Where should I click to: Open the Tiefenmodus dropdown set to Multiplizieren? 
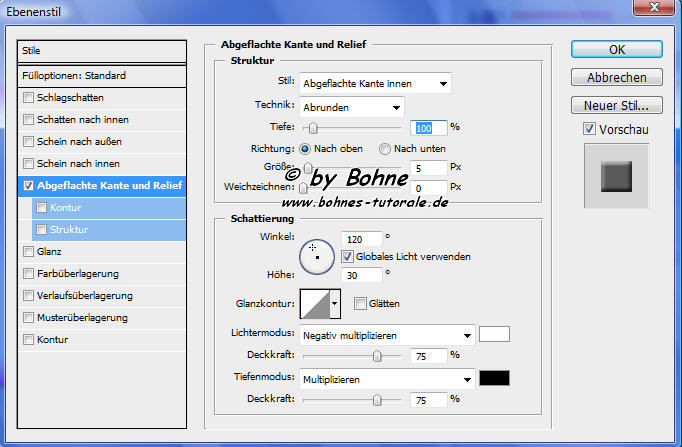(x=387, y=379)
